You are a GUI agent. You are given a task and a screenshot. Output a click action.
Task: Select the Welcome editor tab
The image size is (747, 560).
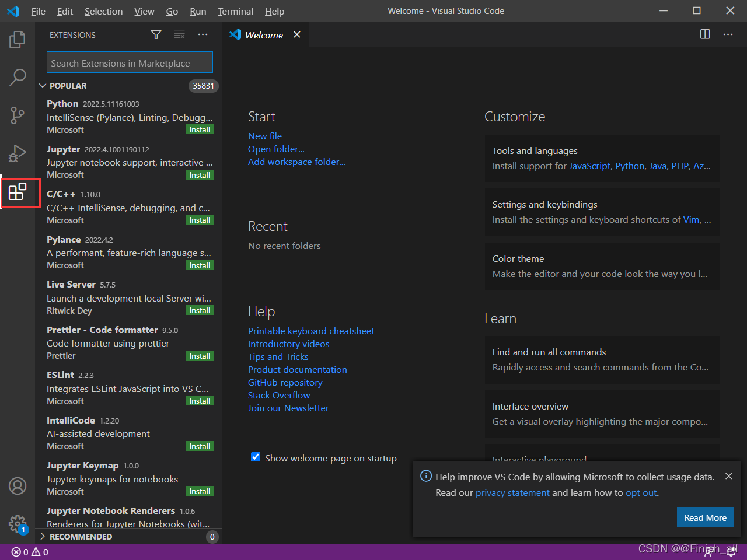click(265, 35)
